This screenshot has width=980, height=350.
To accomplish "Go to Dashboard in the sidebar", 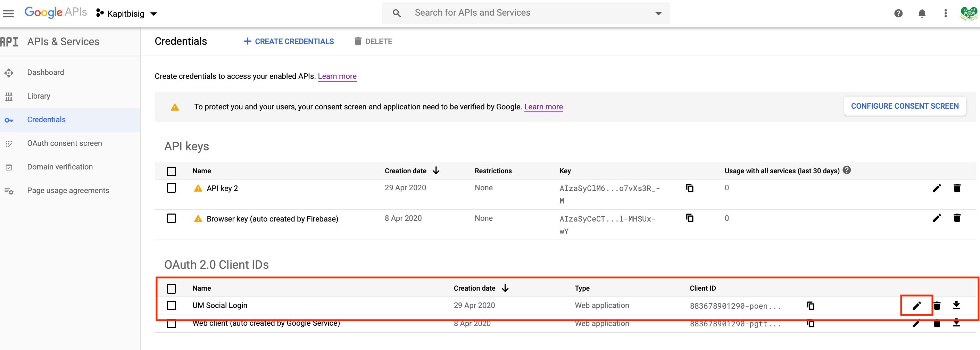I will click(x=45, y=72).
